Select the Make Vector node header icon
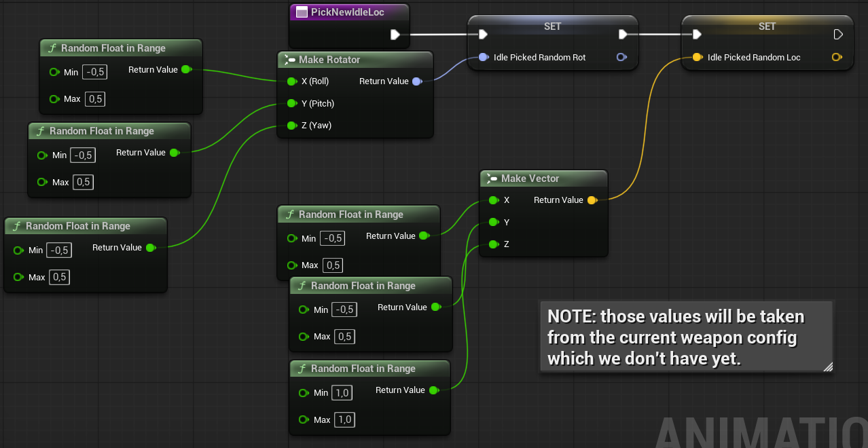868x448 pixels. [x=491, y=179]
